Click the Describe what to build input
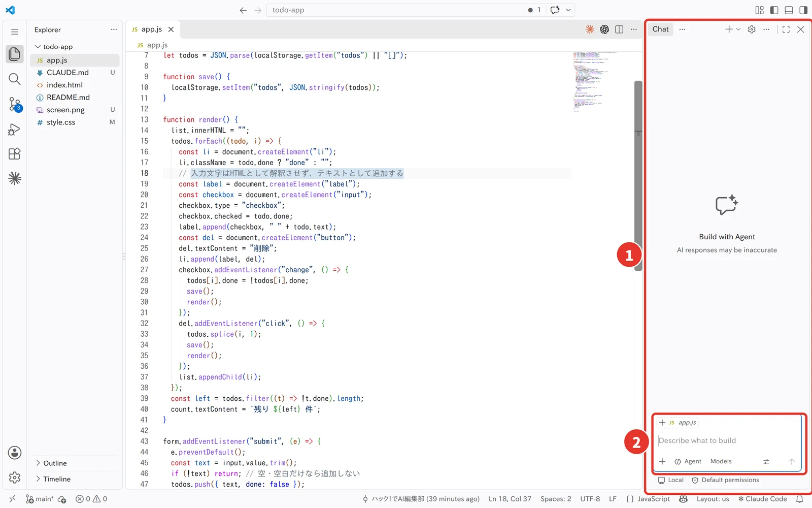This screenshot has height=508, width=812. [x=729, y=440]
